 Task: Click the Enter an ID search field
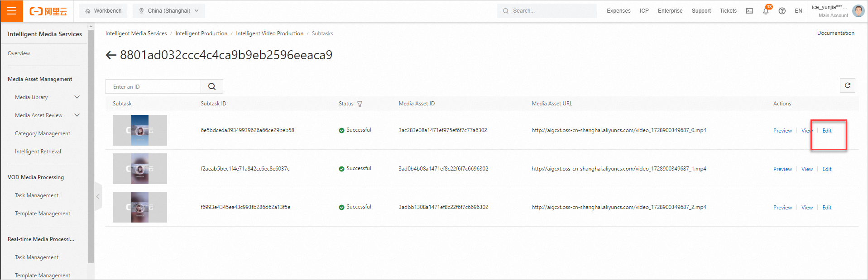[153, 86]
